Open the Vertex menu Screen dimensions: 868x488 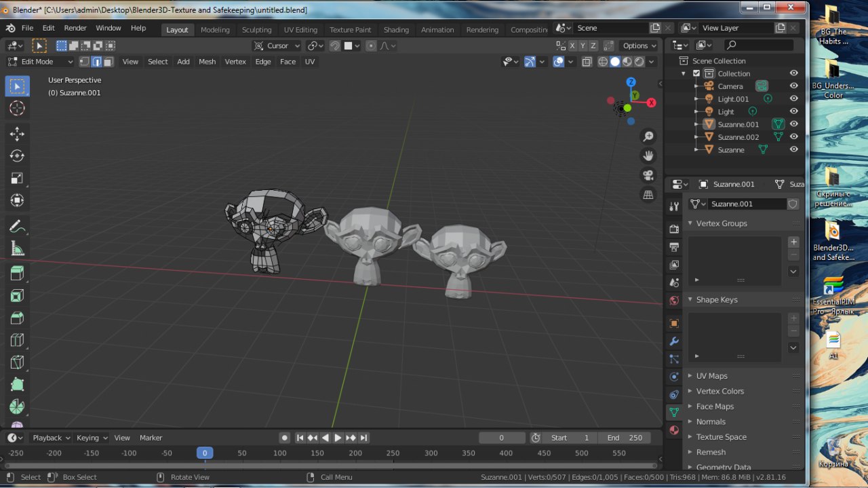[x=235, y=62]
